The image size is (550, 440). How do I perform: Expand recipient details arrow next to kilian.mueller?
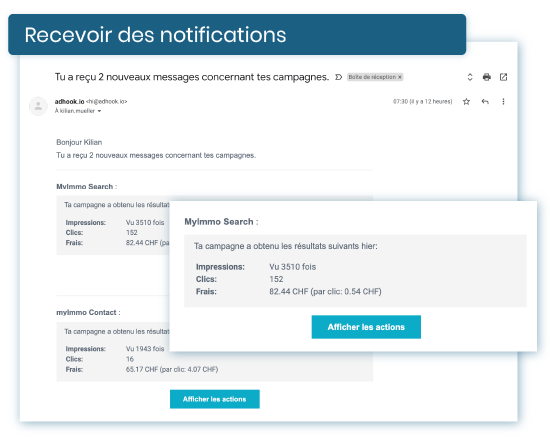click(99, 111)
